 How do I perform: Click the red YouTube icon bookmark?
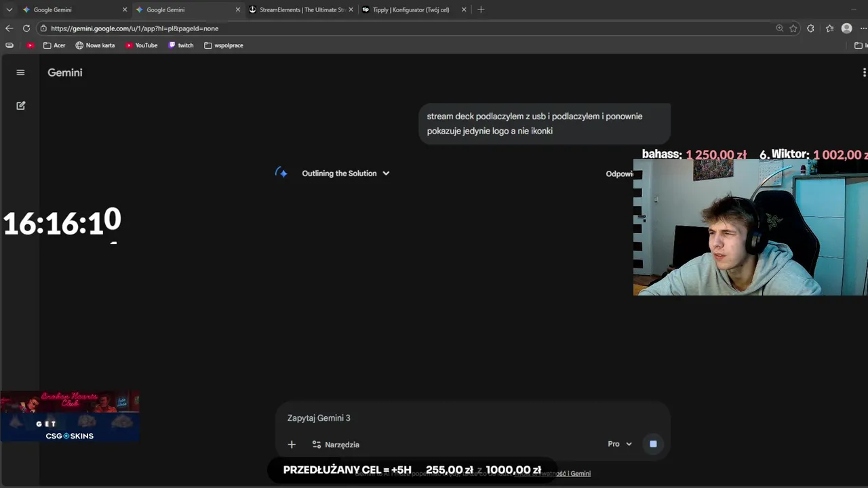tap(30, 45)
